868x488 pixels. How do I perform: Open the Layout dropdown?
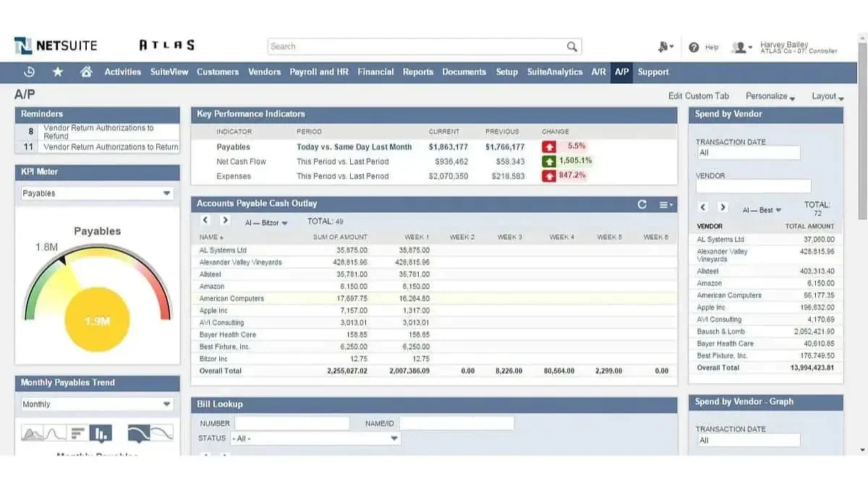(828, 96)
